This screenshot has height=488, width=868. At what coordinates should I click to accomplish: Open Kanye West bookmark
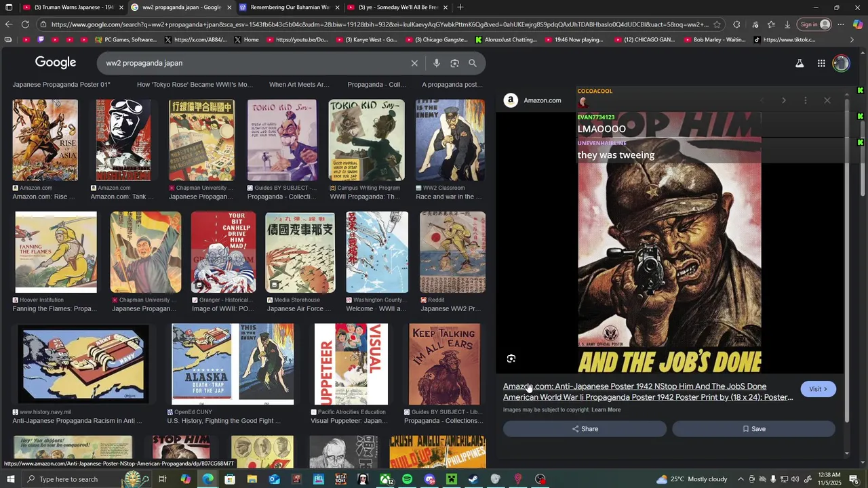366,40
